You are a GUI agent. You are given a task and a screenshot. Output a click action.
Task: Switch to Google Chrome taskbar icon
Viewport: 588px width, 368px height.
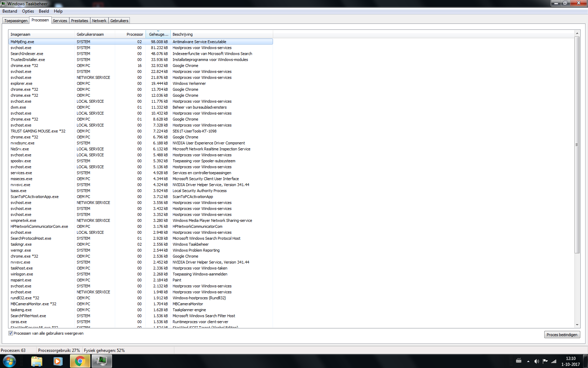pyautogui.click(x=80, y=361)
